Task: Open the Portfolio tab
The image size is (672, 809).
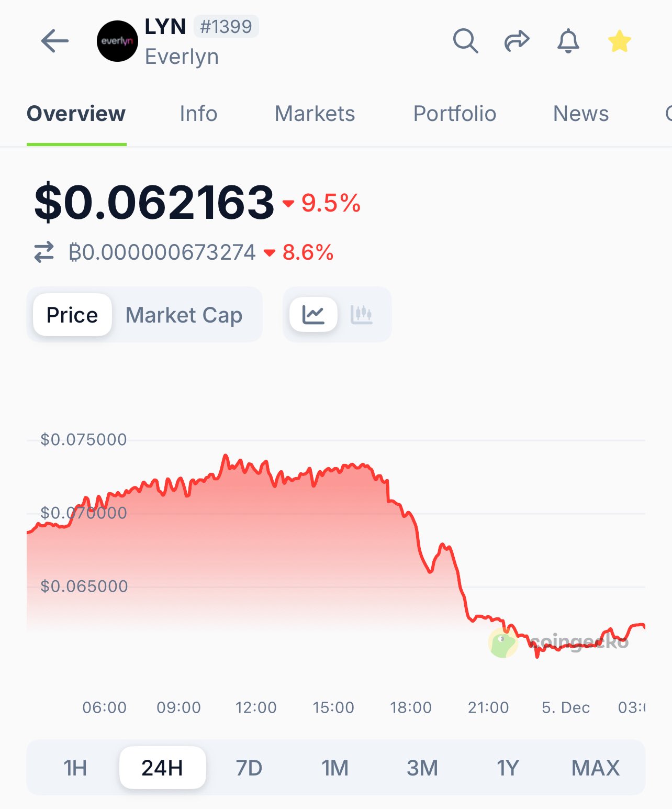Action: pyautogui.click(x=454, y=114)
